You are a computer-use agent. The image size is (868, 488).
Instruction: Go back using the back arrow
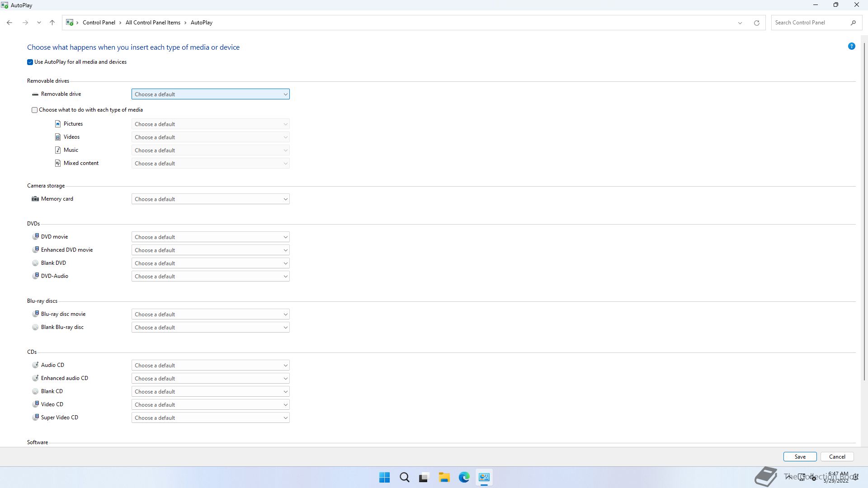coord(9,23)
